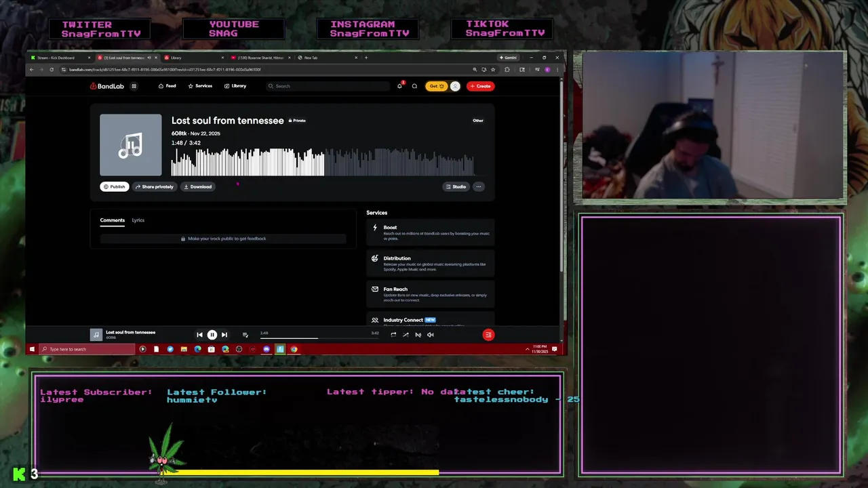Open the track more options menu
This screenshot has width=868, height=488.
(x=479, y=186)
